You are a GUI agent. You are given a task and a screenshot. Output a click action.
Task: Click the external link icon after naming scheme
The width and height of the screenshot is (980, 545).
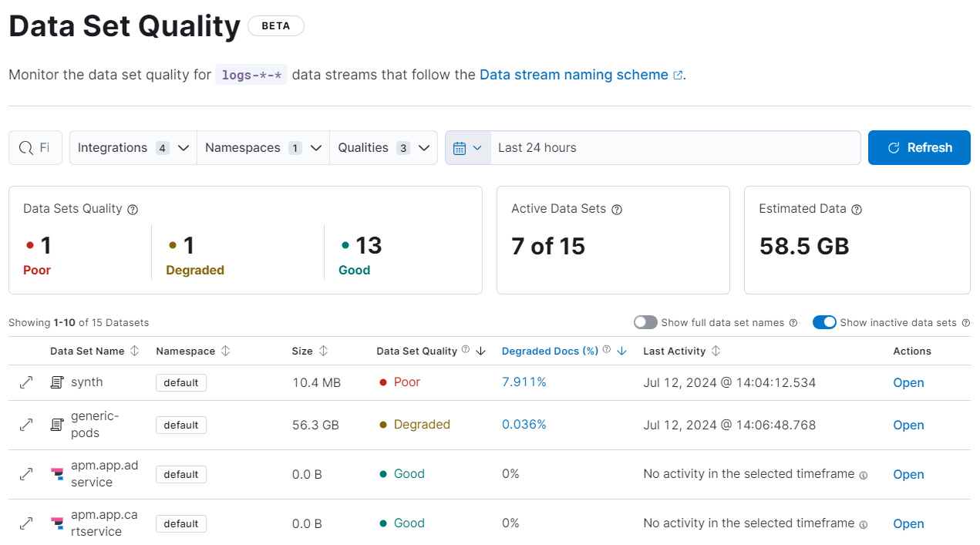678,74
